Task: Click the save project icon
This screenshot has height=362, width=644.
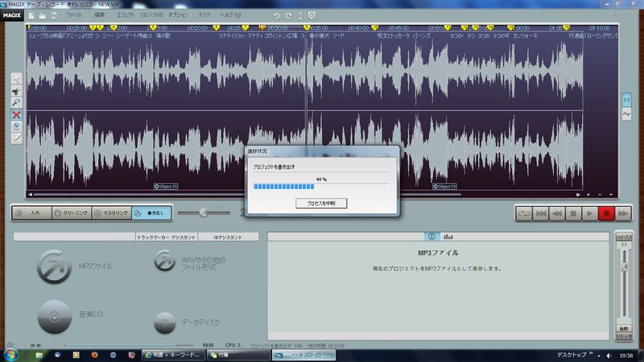Action: click(x=54, y=15)
